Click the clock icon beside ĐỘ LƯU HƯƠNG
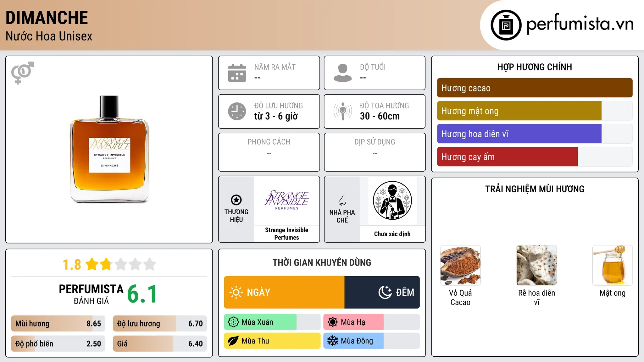This screenshot has width=644, height=362. tap(237, 111)
